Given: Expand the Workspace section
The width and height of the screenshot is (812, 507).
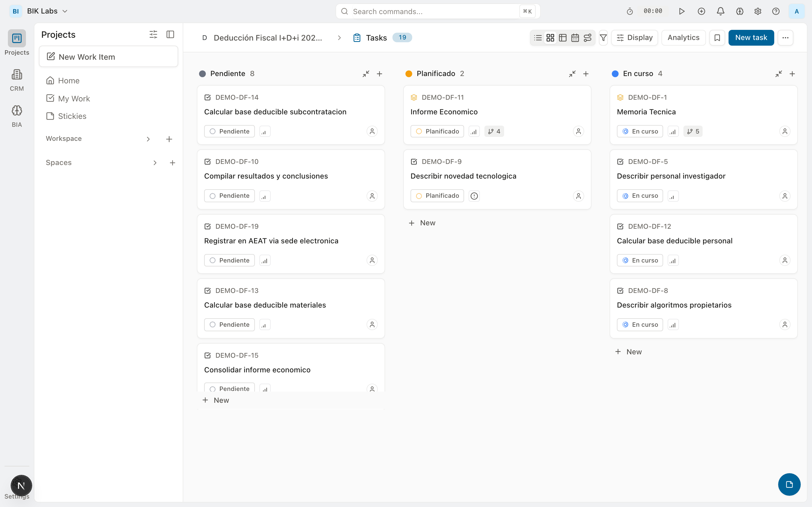Looking at the screenshot, I should 148,139.
